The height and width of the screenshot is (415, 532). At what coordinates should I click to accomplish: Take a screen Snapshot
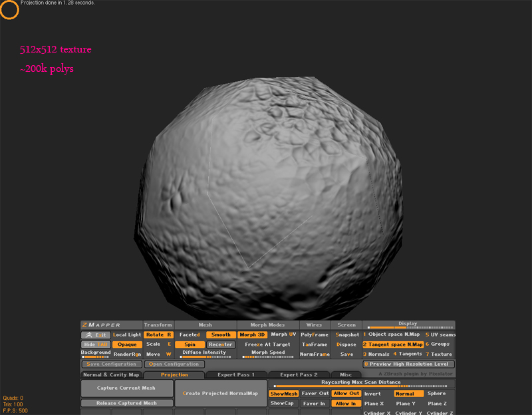347,335
